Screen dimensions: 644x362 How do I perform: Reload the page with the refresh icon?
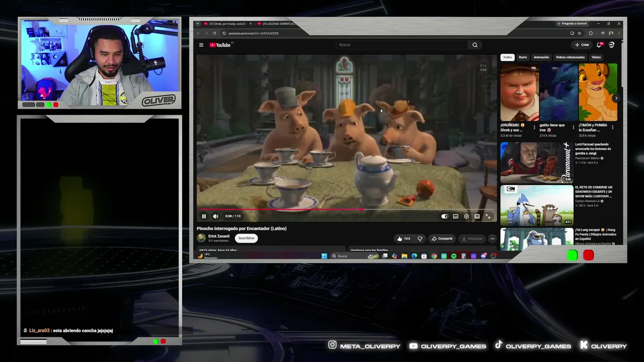pos(214,33)
